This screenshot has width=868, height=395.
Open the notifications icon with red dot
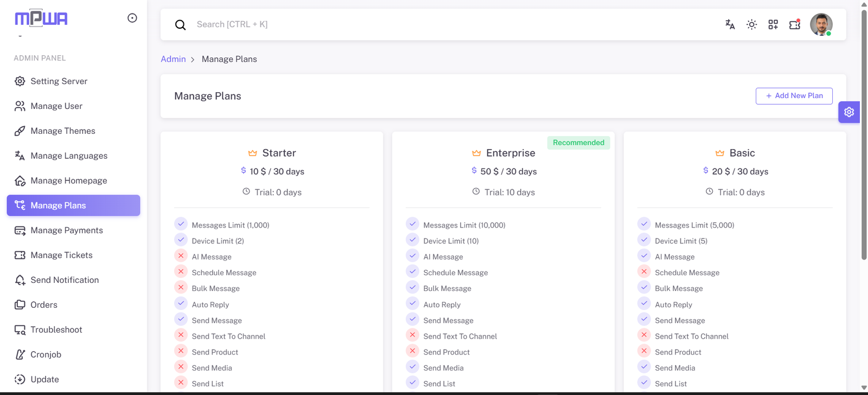pyautogui.click(x=795, y=24)
